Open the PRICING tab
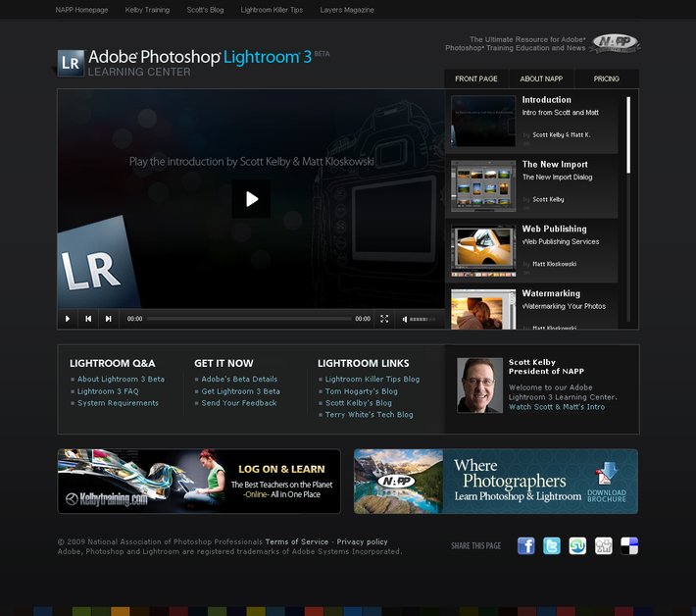Viewport: 696px width, 616px height. 607,78
